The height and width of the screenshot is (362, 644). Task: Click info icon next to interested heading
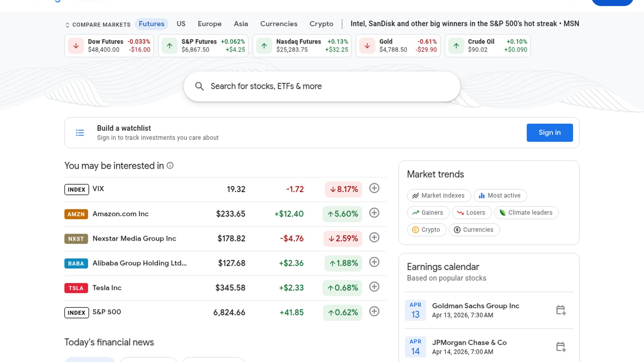tap(170, 166)
